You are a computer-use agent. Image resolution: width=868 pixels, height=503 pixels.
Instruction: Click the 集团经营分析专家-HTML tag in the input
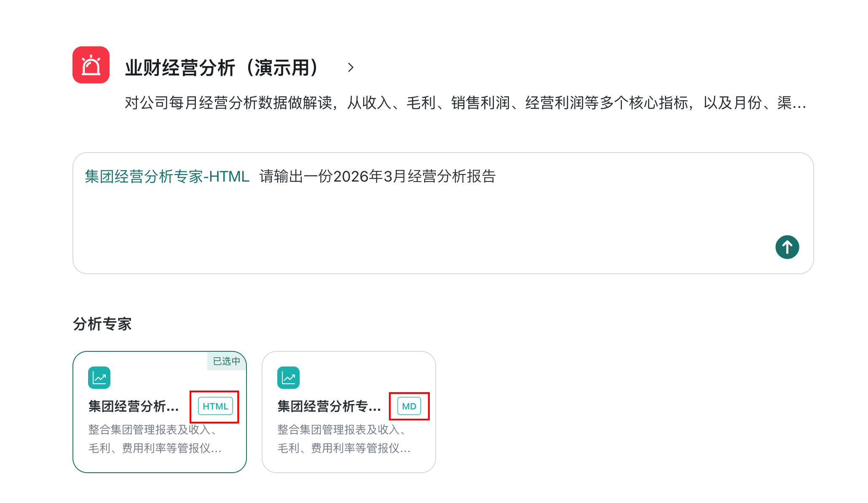(167, 177)
